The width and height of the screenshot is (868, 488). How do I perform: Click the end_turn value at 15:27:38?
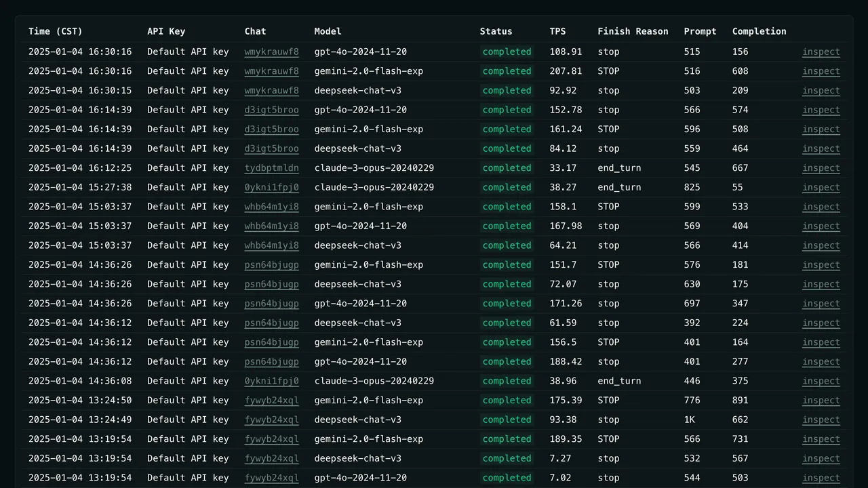pos(619,187)
